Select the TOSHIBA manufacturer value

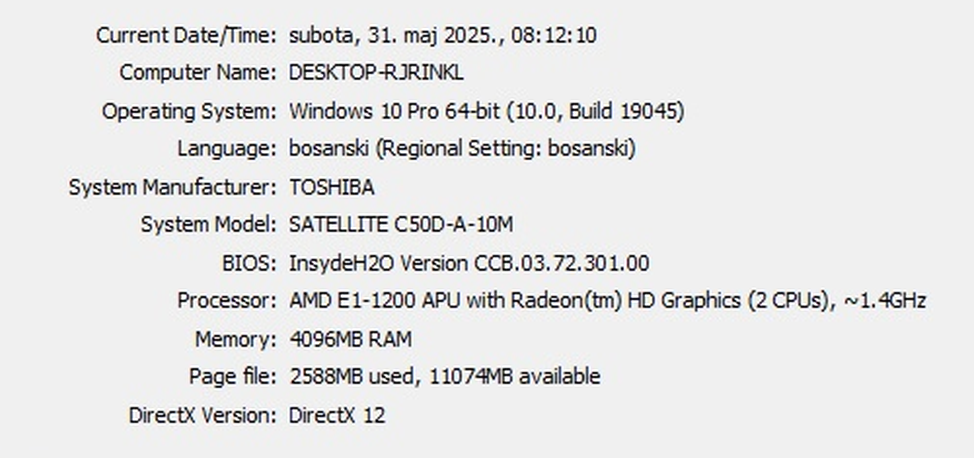pos(332,187)
